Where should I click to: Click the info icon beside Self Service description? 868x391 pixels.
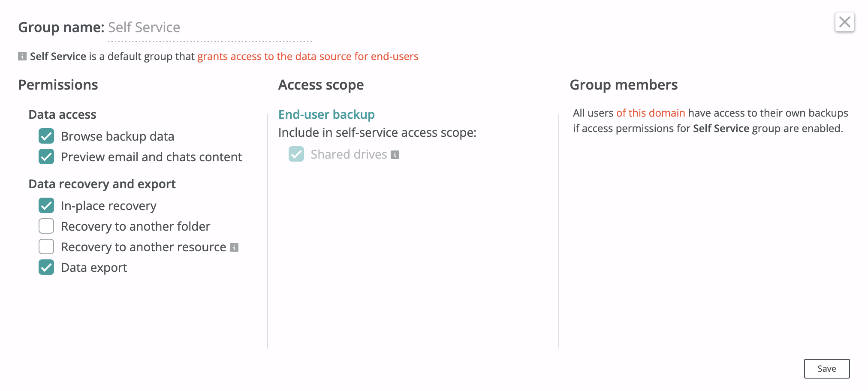22,56
